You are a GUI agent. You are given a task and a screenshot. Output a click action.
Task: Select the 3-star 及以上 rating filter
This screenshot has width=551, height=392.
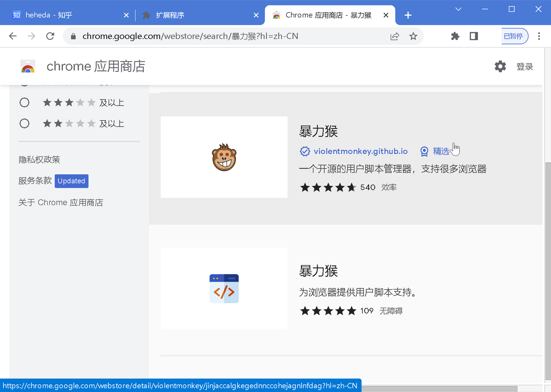tap(24, 102)
